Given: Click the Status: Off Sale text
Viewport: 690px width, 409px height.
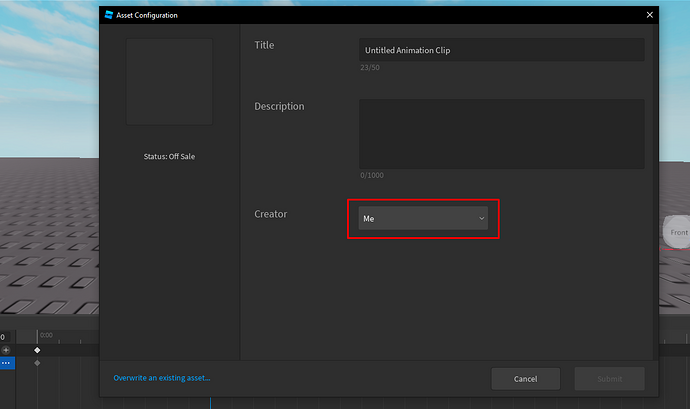Looking at the screenshot, I should tap(168, 156).
